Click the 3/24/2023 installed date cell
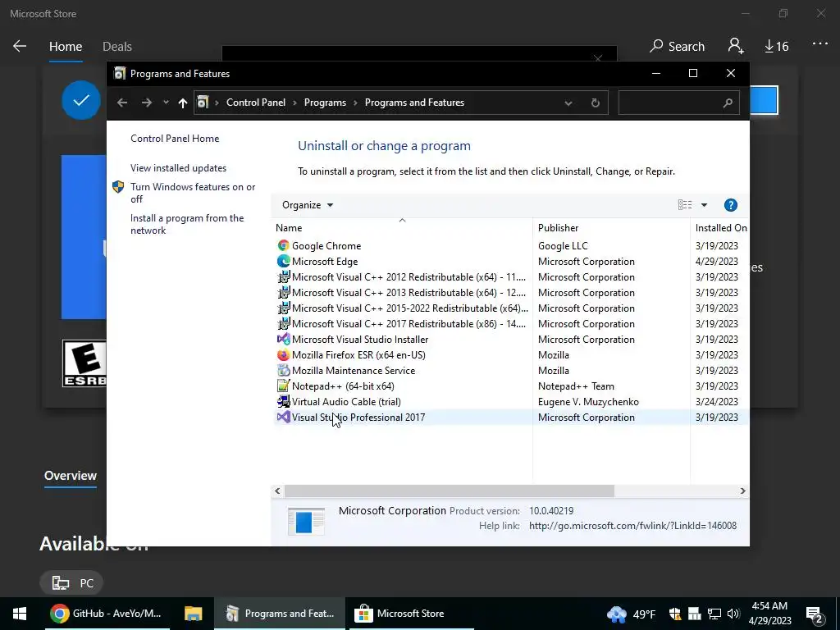840x630 pixels. 716,402
